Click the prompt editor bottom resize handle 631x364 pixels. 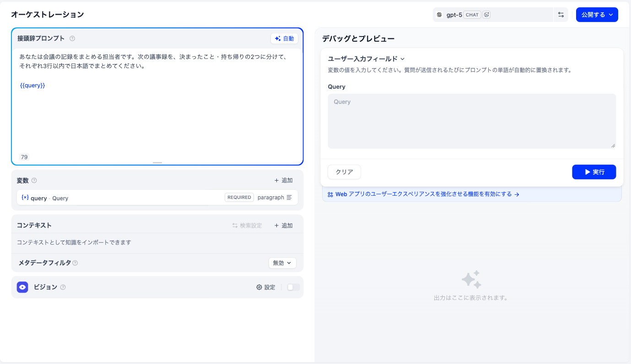click(x=157, y=162)
